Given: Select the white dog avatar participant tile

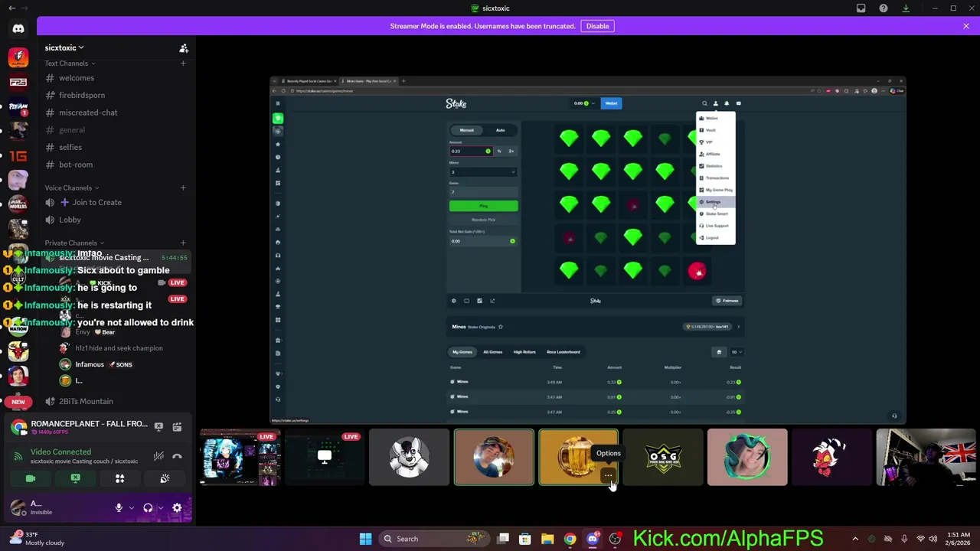Looking at the screenshot, I should click(x=410, y=457).
